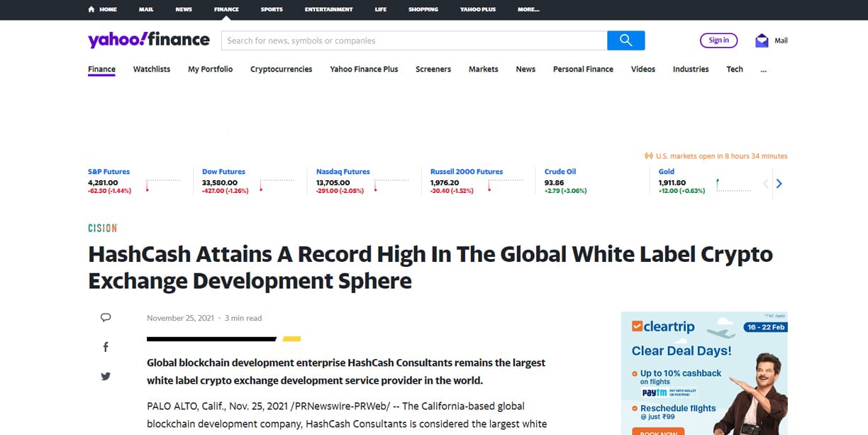Click the comment bubble icon
Screen dimensions: 868x435
click(x=106, y=317)
